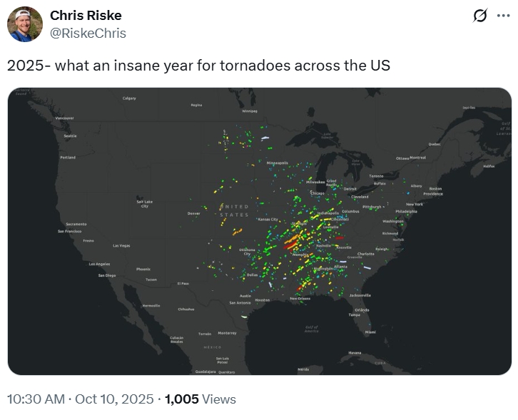Click the Miami label on the map

point(370,332)
